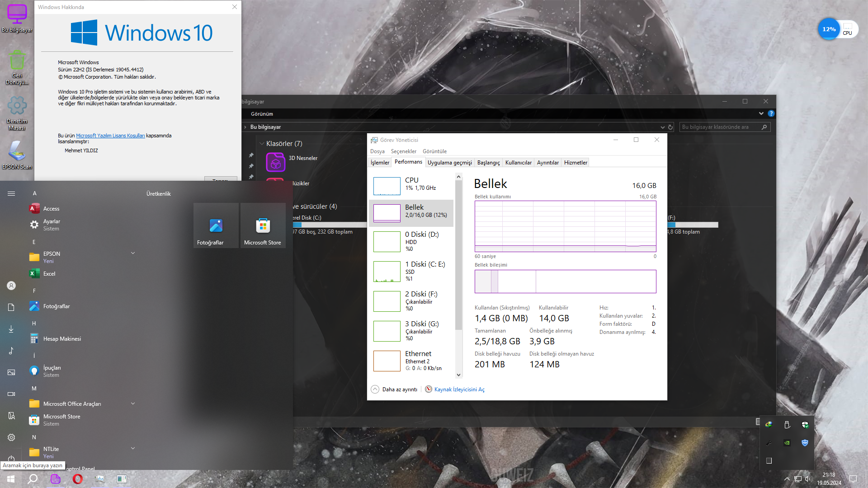Expand the NTLite folder in Start
The height and width of the screenshot is (488, 868).
click(x=133, y=448)
